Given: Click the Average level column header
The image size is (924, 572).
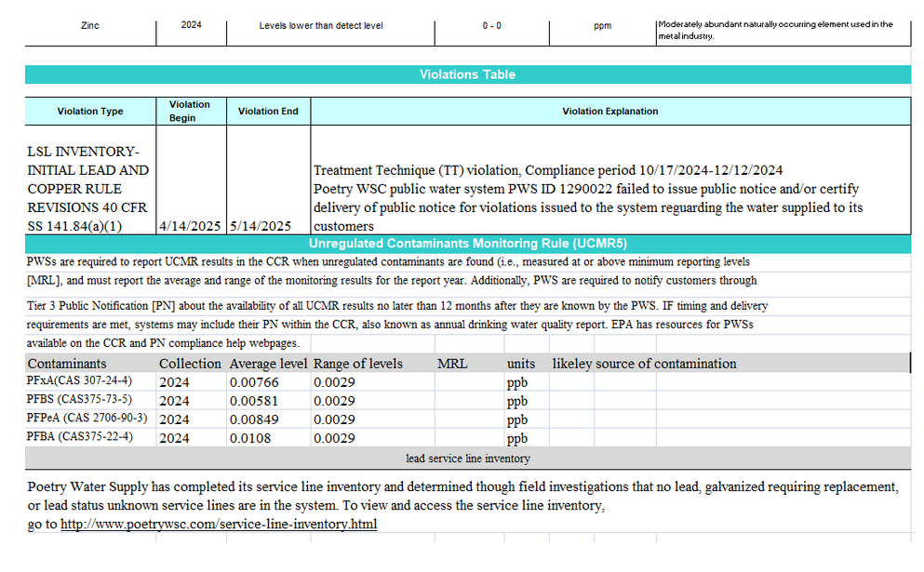Looking at the screenshot, I should pyautogui.click(x=268, y=364).
